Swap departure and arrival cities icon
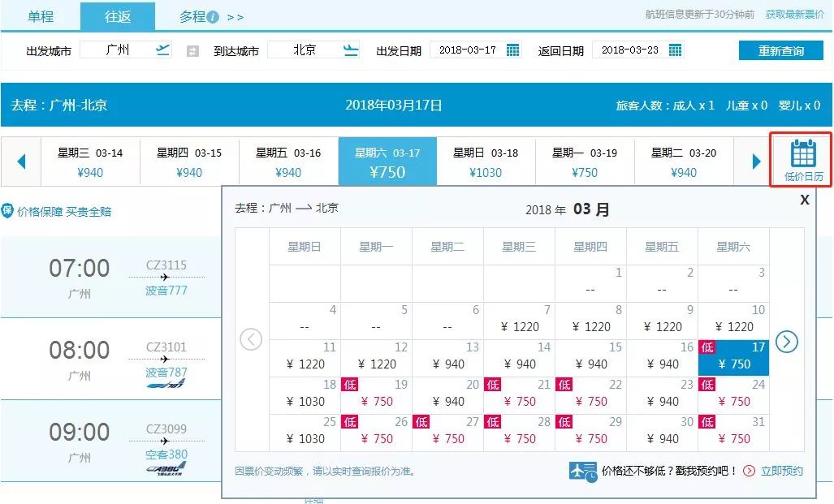This screenshot has height=504, width=834. click(192, 50)
